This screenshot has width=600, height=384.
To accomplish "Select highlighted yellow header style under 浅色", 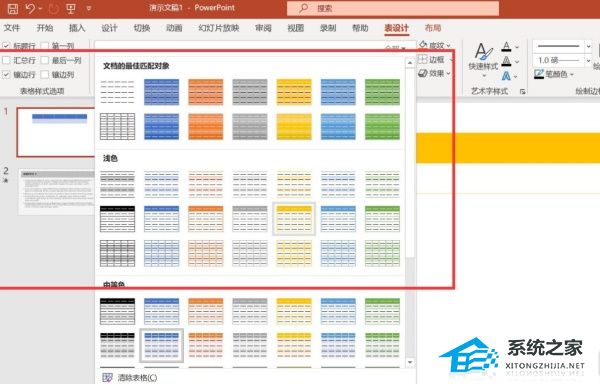I will coord(294,219).
